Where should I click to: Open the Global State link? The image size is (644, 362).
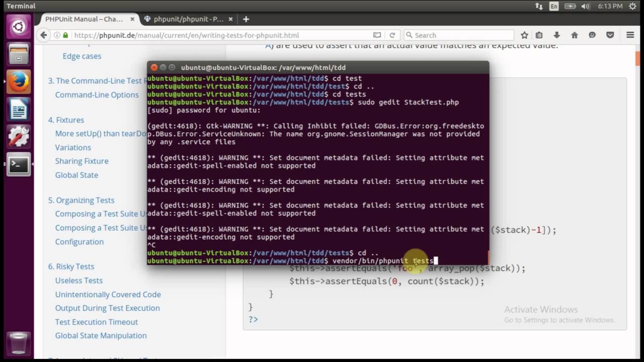click(x=76, y=175)
